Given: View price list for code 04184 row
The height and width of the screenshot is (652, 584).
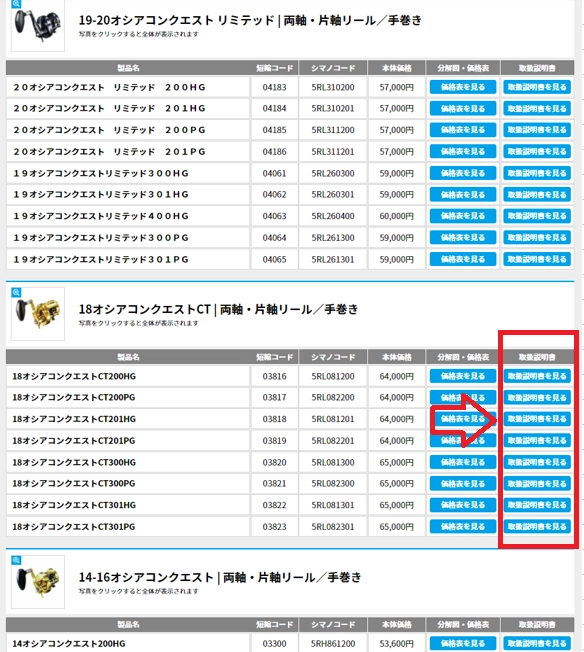Looking at the screenshot, I should [x=463, y=109].
